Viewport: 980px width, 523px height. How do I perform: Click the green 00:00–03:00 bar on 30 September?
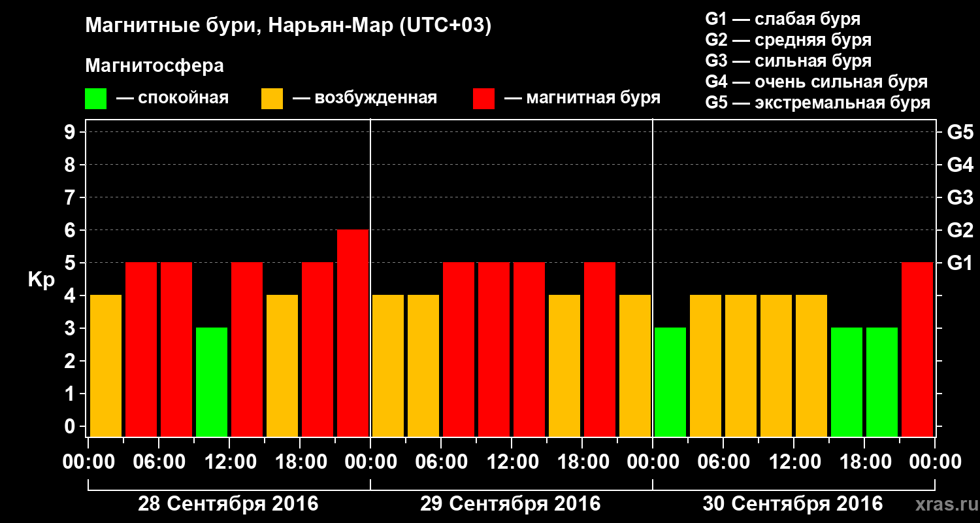[670, 382]
